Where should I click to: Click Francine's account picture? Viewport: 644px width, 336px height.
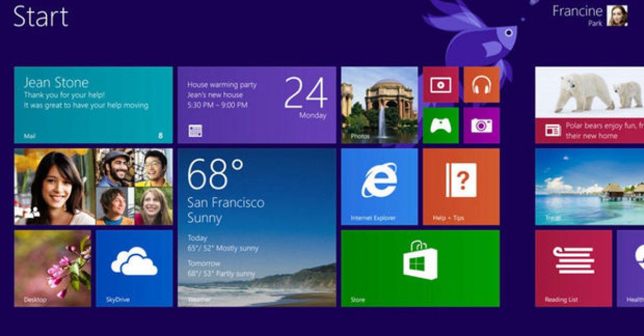coord(617,16)
